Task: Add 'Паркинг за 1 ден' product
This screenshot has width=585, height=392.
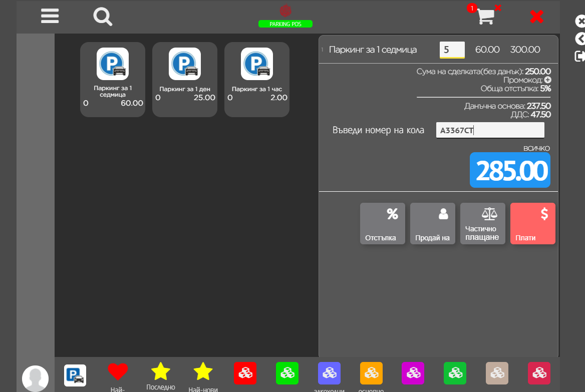Action: point(185,80)
